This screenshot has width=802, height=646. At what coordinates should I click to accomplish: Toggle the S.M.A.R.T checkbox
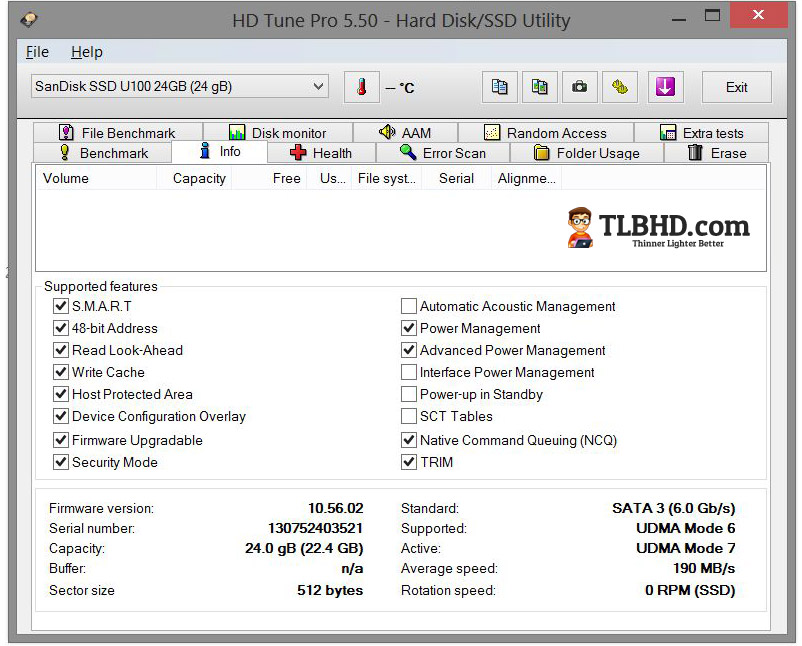[x=60, y=306]
